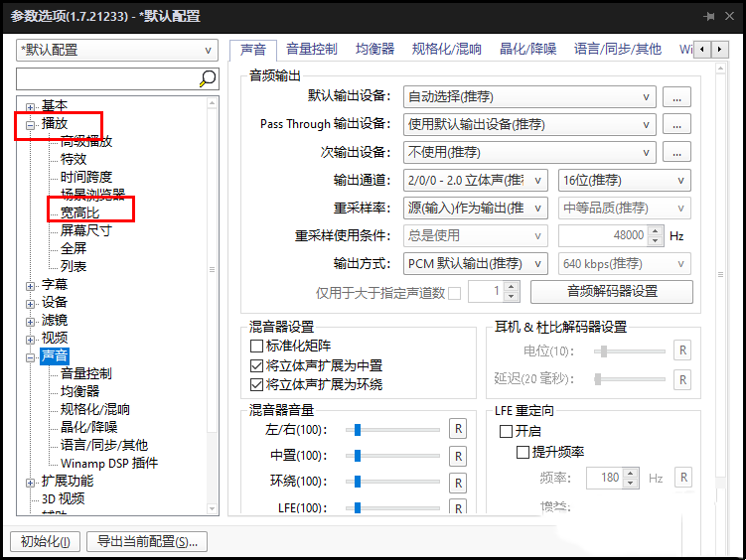Viewport: 746px width, 560px height.
Task: Reset 左/右 mixer volume with R button
Action: click(x=458, y=429)
